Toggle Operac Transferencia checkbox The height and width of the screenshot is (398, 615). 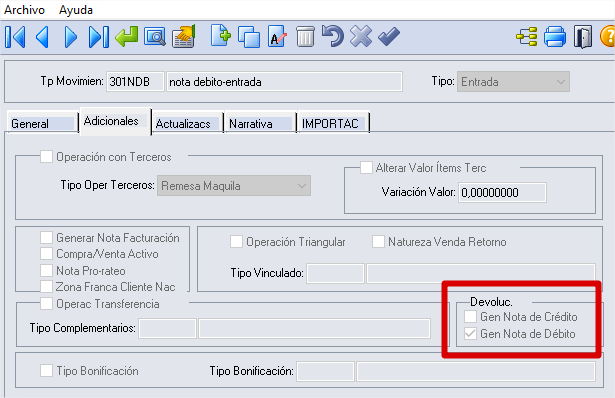tap(46, 303)
